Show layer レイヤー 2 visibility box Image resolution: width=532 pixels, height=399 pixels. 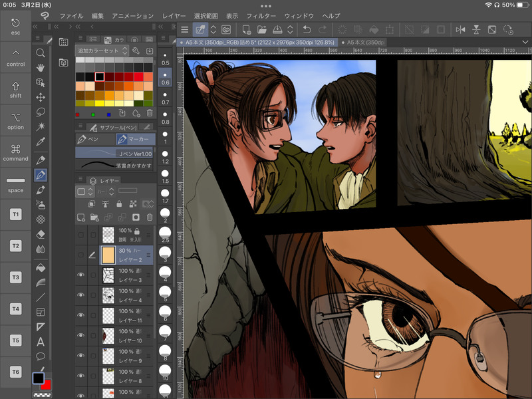coord(80,255)
